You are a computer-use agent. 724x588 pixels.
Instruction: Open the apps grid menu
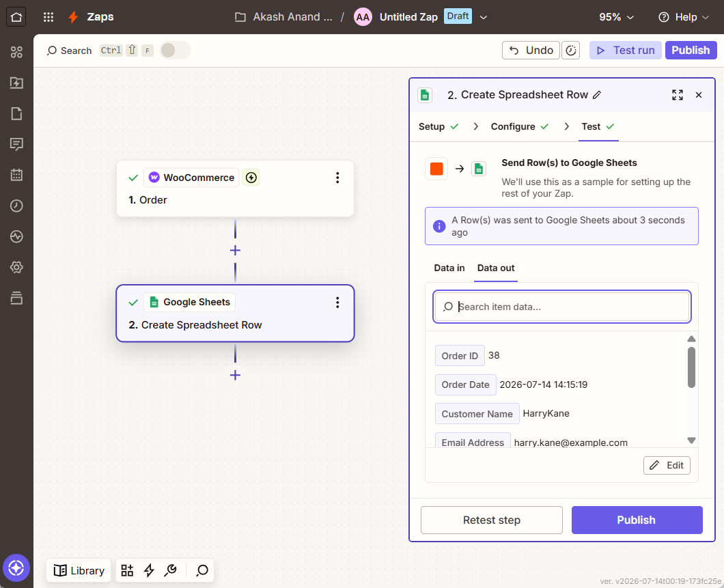[48, 17]
